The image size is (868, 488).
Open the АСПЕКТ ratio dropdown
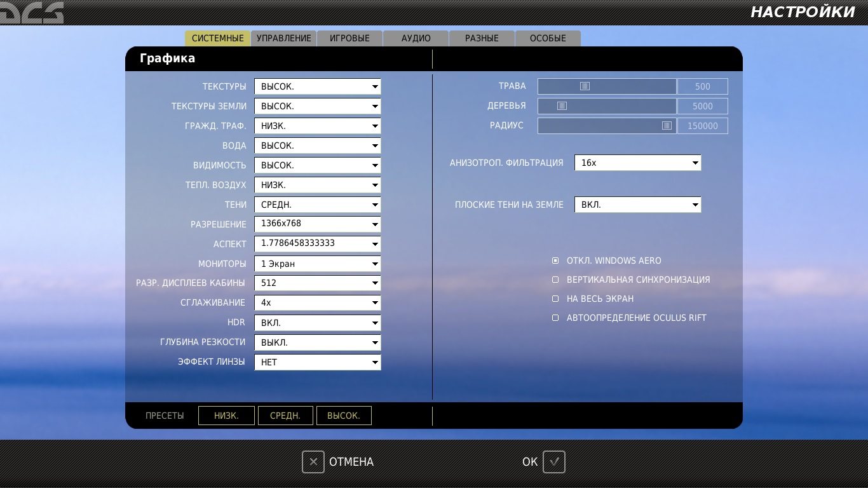point(318,244)
